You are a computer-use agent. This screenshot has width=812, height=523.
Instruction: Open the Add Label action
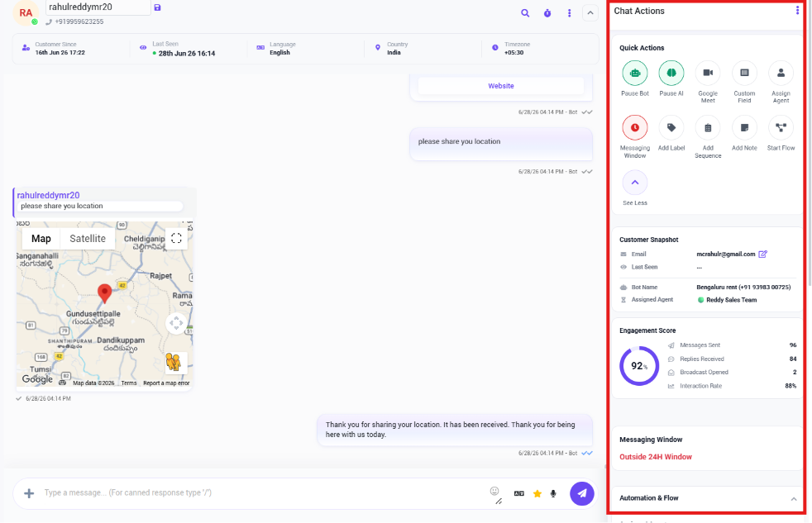(x=671, y=127)
